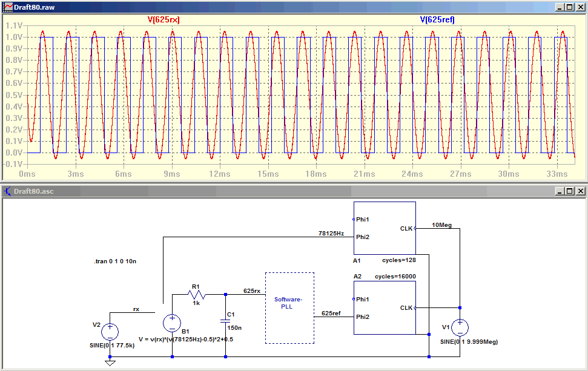
Task: Click the .tran 0 1 0 10n directive
Action: (115, 261)
